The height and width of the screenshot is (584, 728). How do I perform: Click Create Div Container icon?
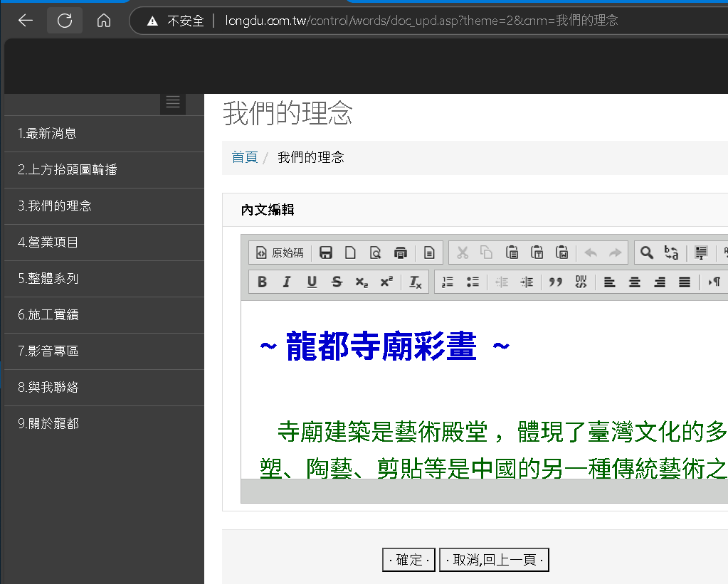581,282
